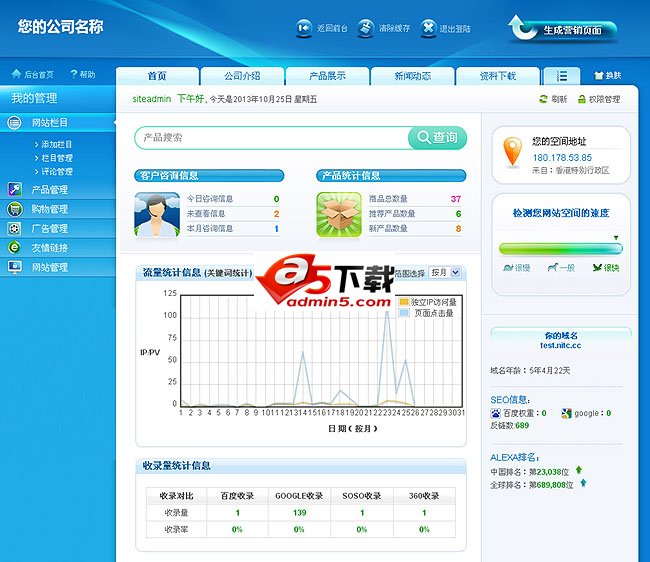Open the 新闻动态 tab
This screenshot has width=650, height=562.
pos(412,76)
